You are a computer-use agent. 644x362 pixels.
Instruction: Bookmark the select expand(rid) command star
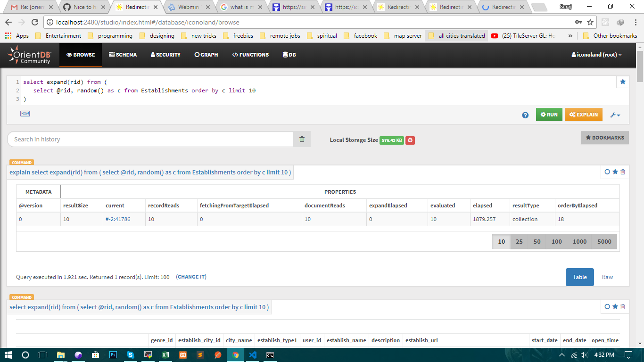(615, 306)
